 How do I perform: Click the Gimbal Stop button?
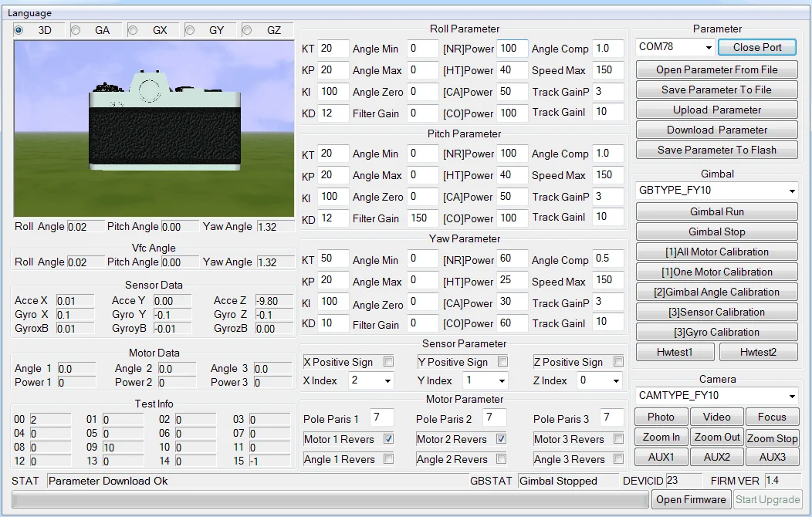pos(717,231)
